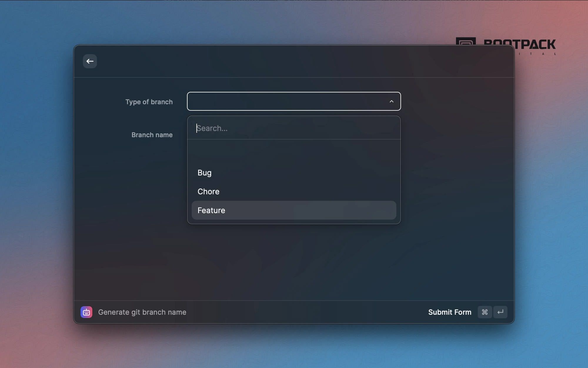Choose Bug from the branch types

205,173
